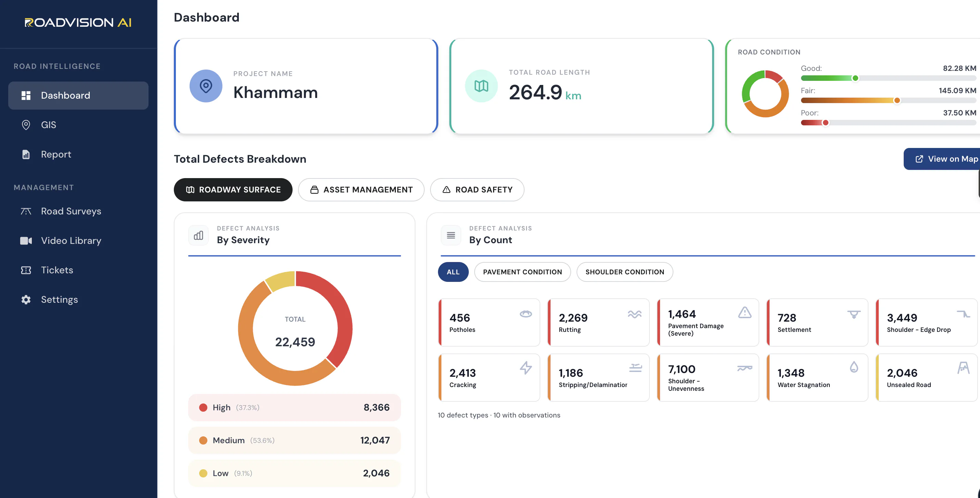Click the Video Library camera icon
Image resolution: width=980 pixels, height=498 pixels.
coord(26,241)
